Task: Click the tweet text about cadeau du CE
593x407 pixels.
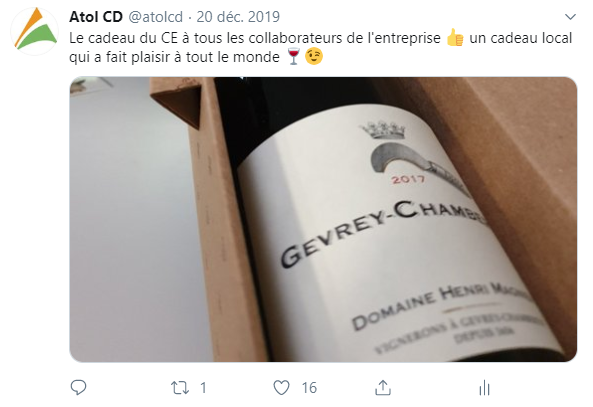Action: click(321, 48)
